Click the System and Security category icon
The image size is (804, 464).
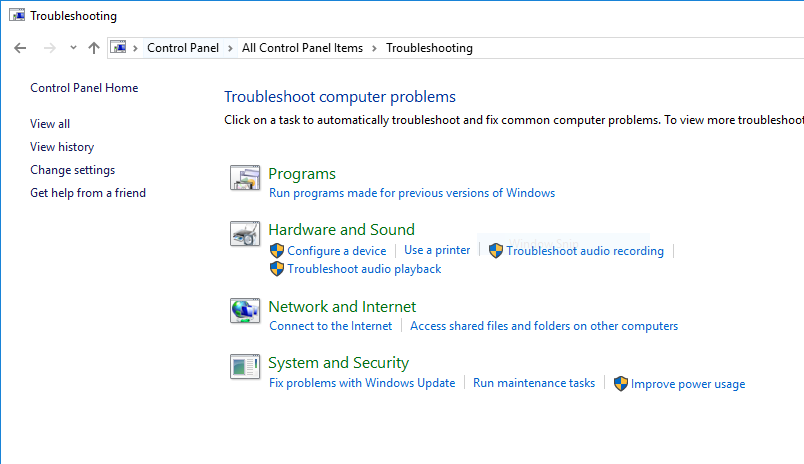click(245, 367)
